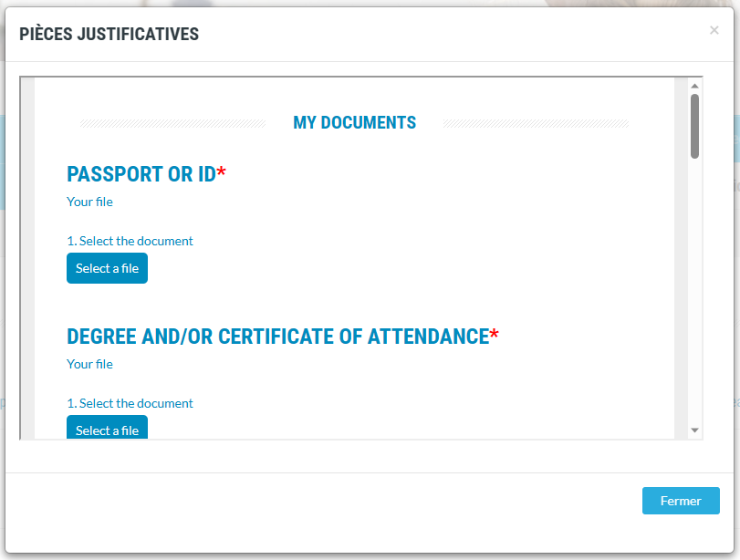
Task: Click the DEGREE AND/OR CERTIFICATE OF ATTENDANCE heading
Action: [278, 337]
